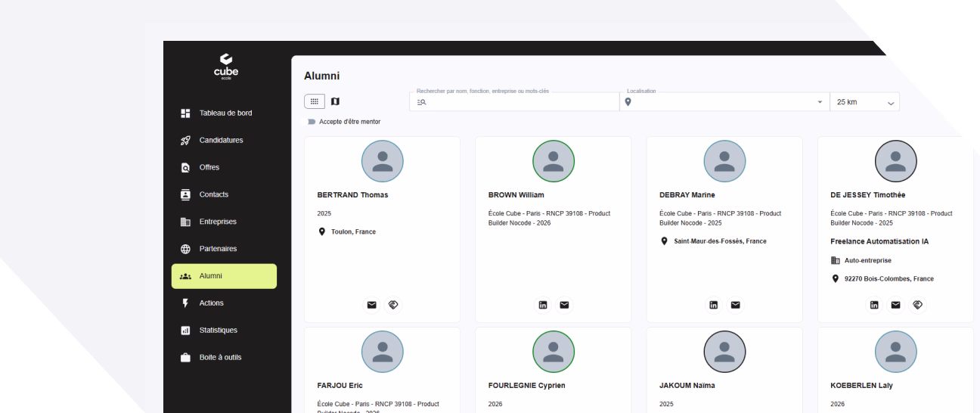Click the Boîte à outils briefcase icon
The width and height of the screenshot is (980, 413).
(185, 357)
